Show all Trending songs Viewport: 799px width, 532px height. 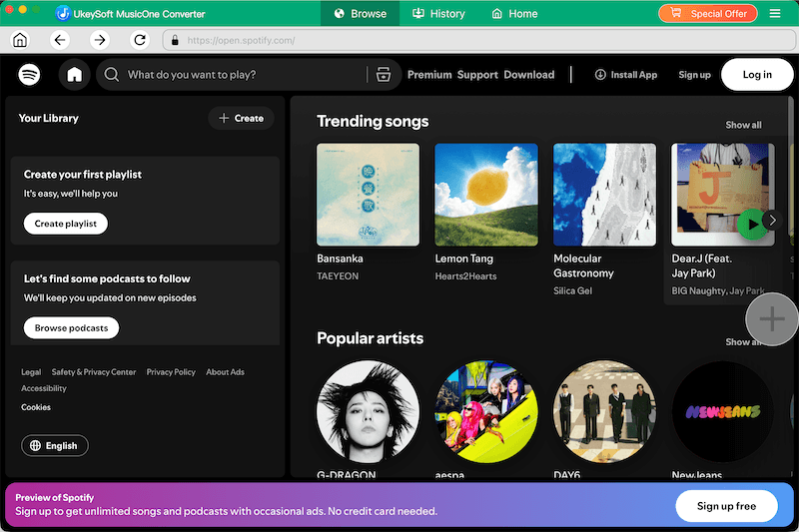[743, 125]
